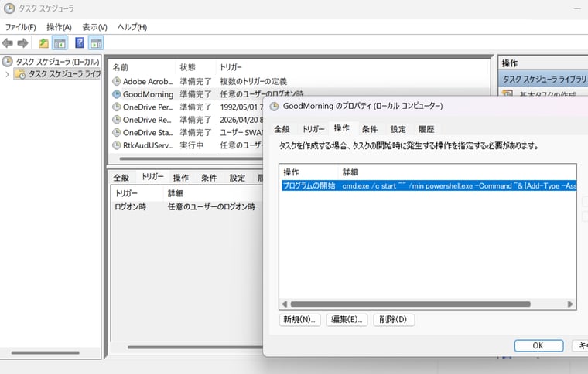The image size is (588, 374).
Task: Click the back arrow toolbar icon
Action: [8, 43]
